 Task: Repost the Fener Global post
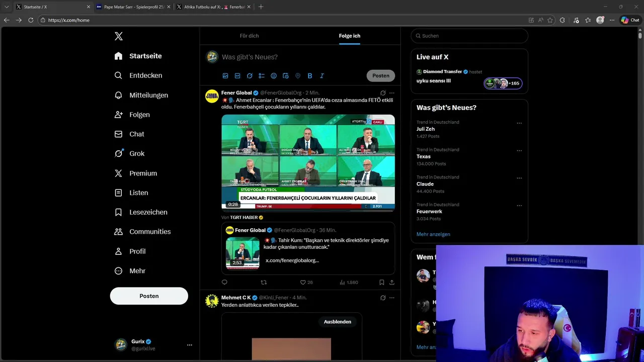[x=264, y=283]
